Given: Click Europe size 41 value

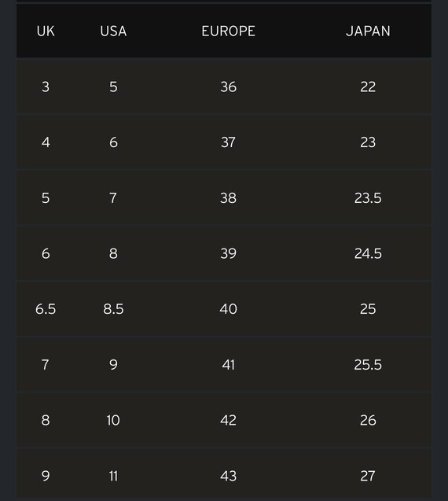Looking at the screenshot, I should click(228, 365).
